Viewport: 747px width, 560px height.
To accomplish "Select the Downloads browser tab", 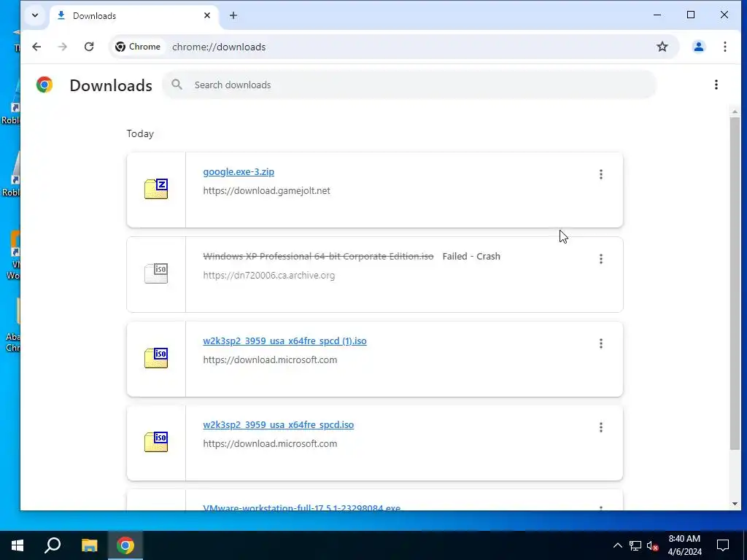I will (x=133, y=16).
